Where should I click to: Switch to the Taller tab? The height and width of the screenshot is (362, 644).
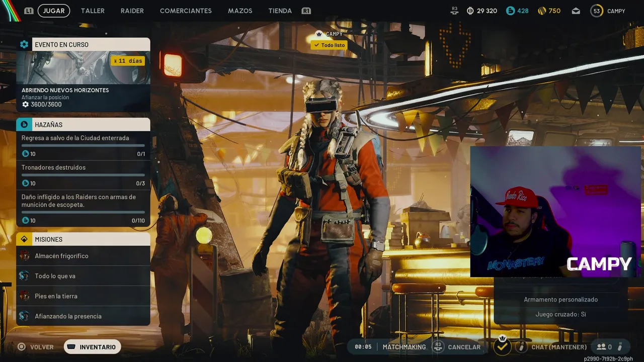pos(93,11)
